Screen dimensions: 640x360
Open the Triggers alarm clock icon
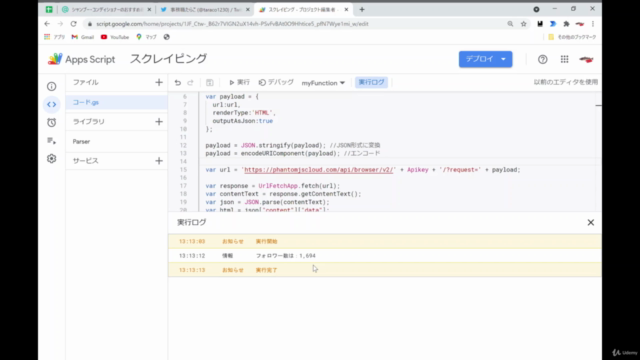coord(51,122)
